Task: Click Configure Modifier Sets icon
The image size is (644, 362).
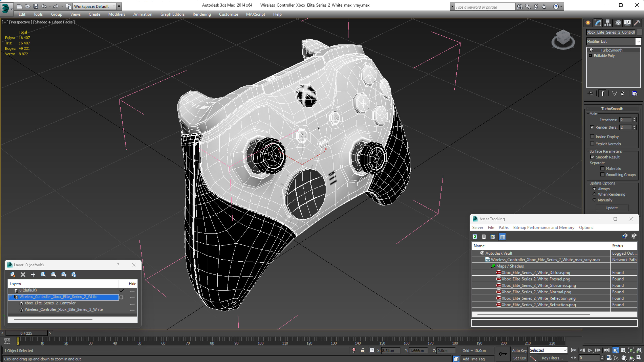Action: (x=635, y=93)
